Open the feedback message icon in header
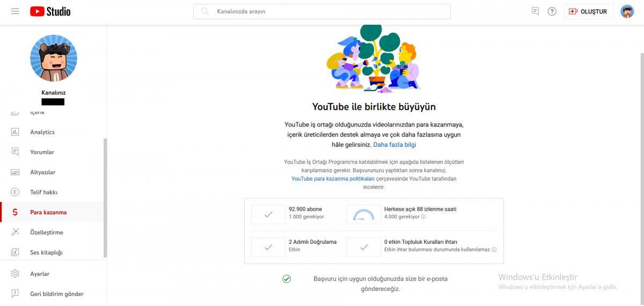The width and height of the screenshot is (644, 306). 535,11
